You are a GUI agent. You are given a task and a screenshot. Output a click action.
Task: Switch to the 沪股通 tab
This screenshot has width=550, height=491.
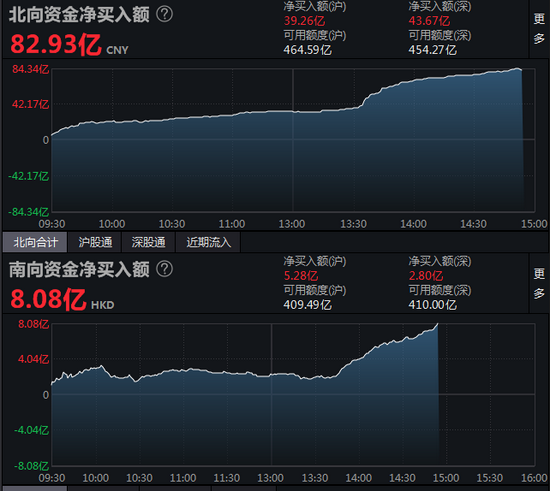tap(95, 242)
